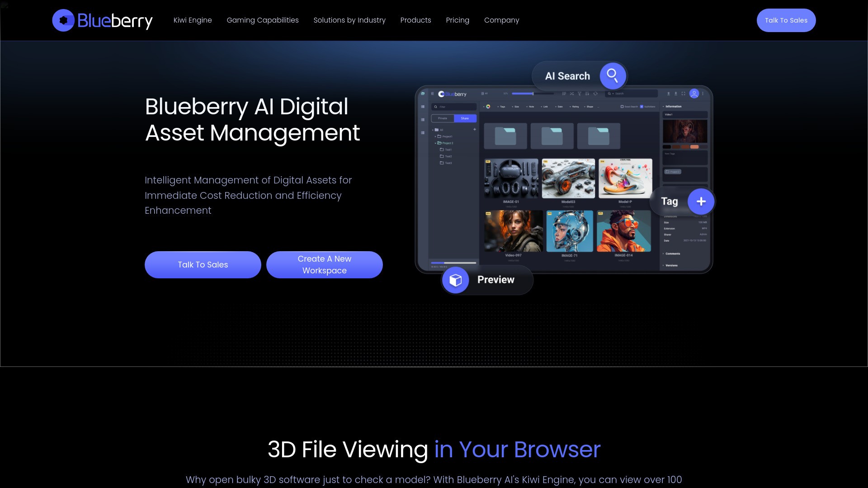Add a folder with the plus icon

pos(475,129)
